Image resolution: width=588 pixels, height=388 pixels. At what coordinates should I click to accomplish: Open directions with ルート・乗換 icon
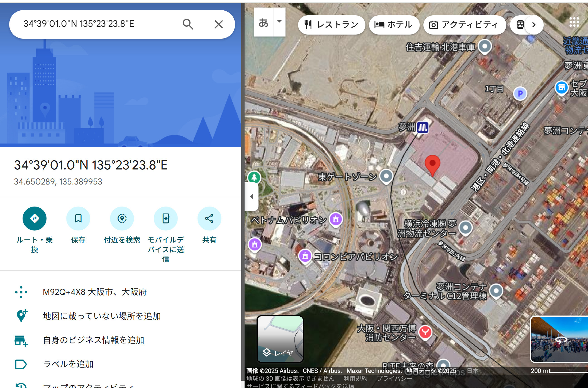35,219
